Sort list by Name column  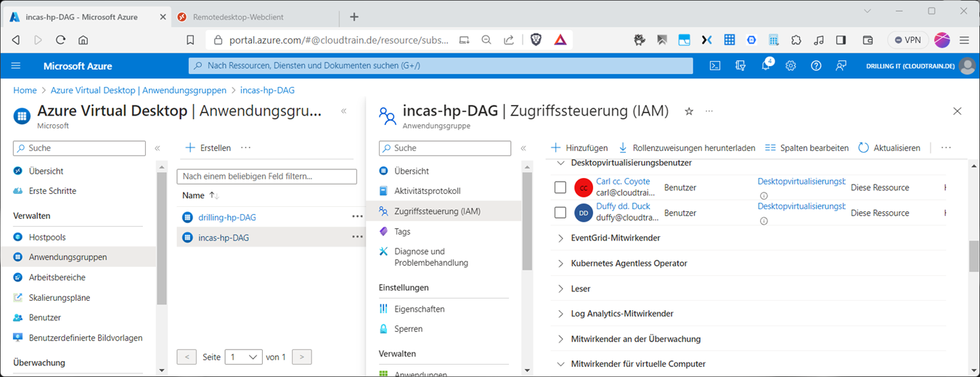click(x=200, y=195)
